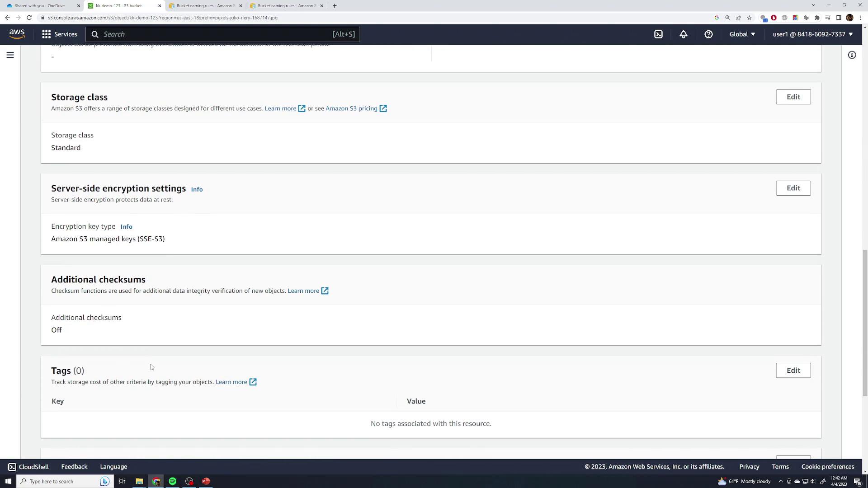Open the browser tab list chevron
This screenshot has width=868, height=488.
(x=813, y=5)
